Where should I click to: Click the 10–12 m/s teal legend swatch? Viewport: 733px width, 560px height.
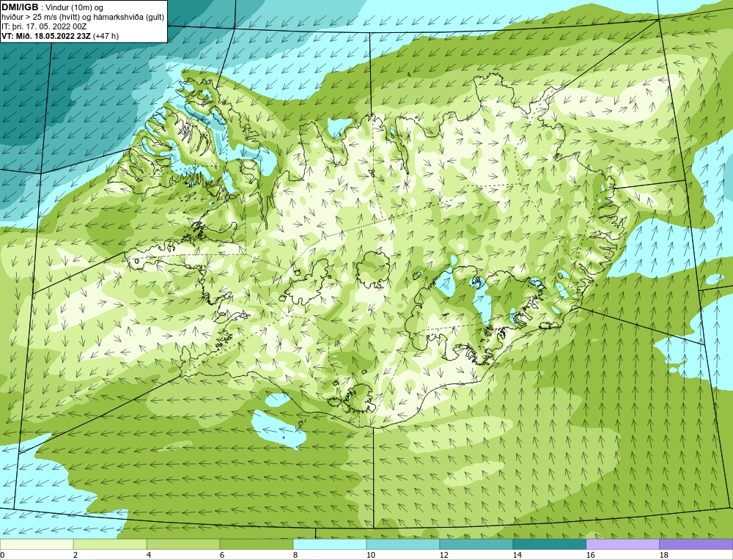point(403,544)
